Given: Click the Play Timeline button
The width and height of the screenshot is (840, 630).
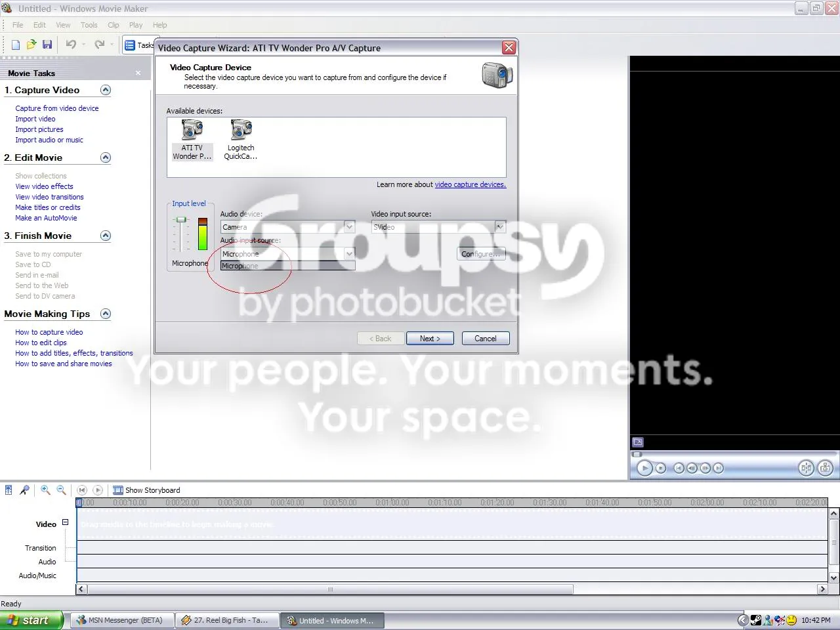Looking at the screenshot, I should [98, 490].
